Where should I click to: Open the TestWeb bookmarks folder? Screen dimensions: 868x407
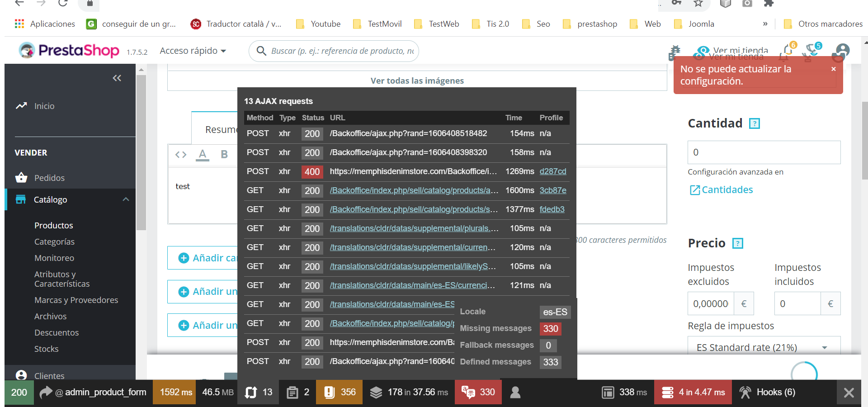click(x=437, y=24)
